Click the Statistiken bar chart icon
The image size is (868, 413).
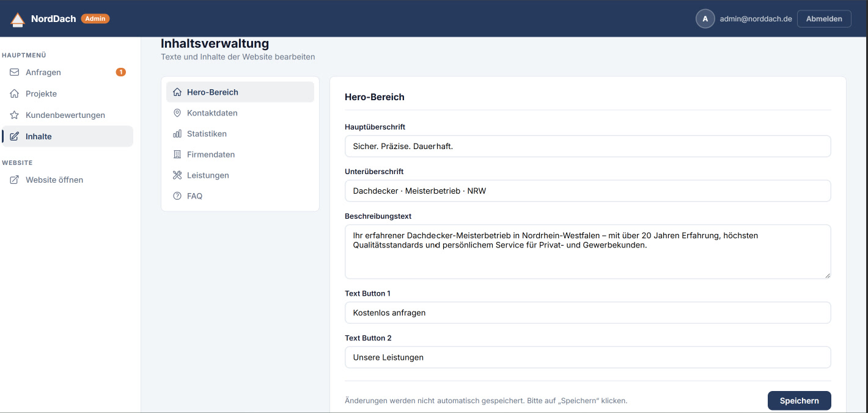177,134
